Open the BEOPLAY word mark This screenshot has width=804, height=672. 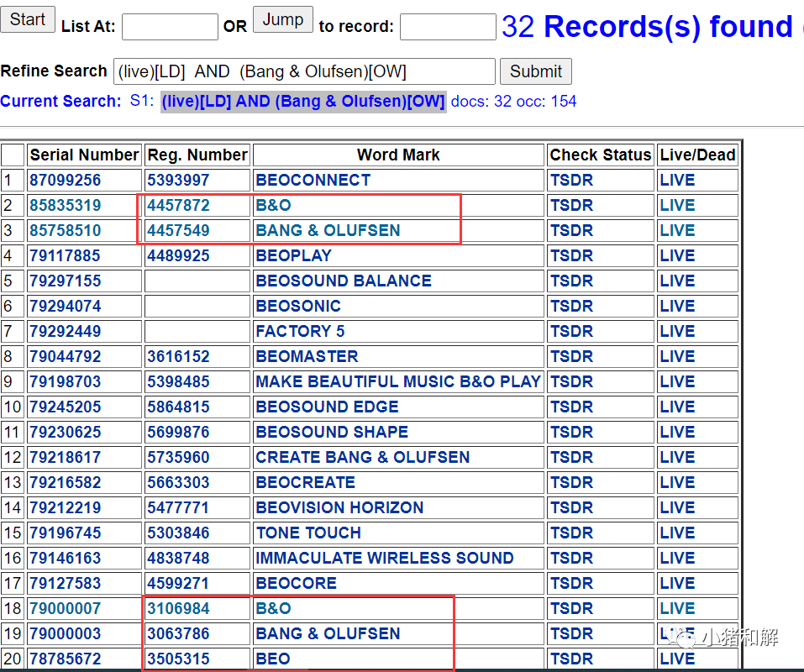point(293,255)
